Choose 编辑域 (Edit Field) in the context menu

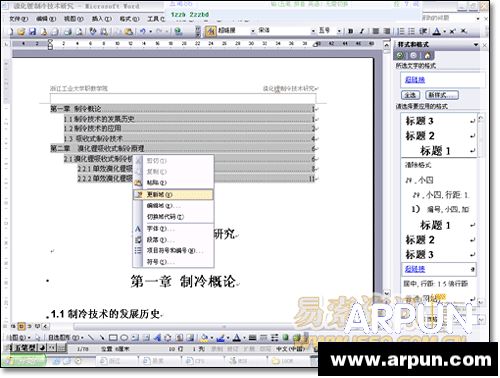point(173,206)
